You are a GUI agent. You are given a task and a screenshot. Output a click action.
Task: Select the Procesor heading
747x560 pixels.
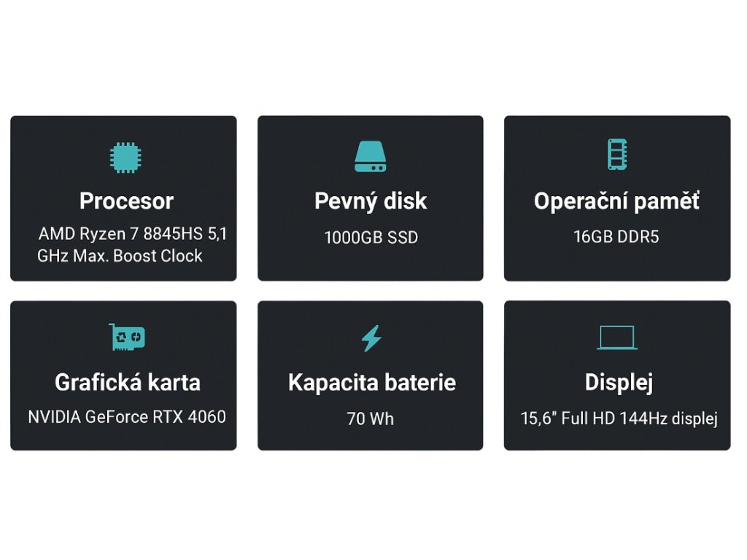(x=126, y=201)
